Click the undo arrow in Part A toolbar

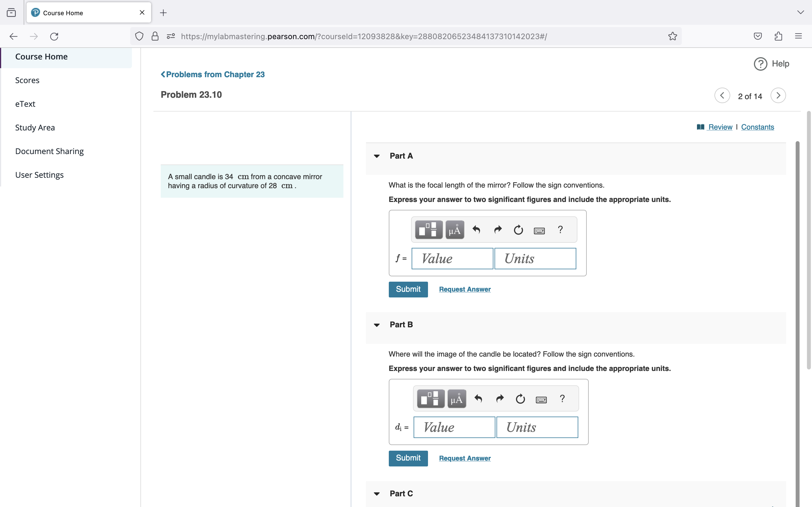[476, 230]
